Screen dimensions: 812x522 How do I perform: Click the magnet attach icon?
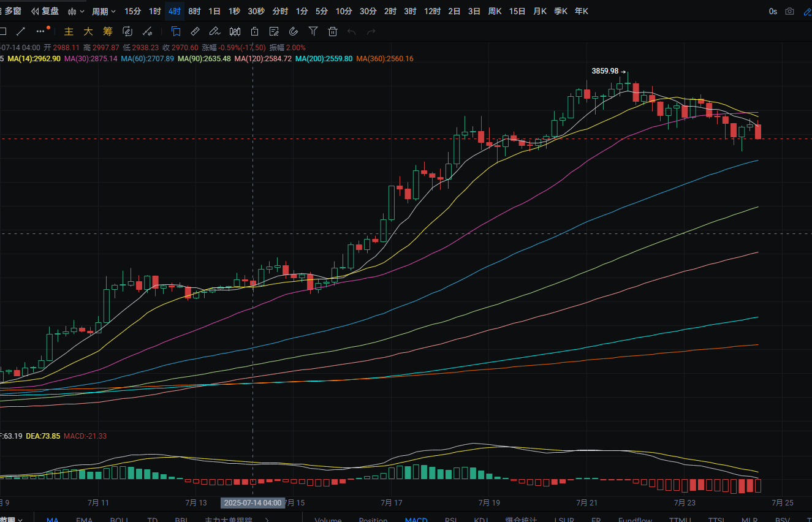tap(294, 31)
